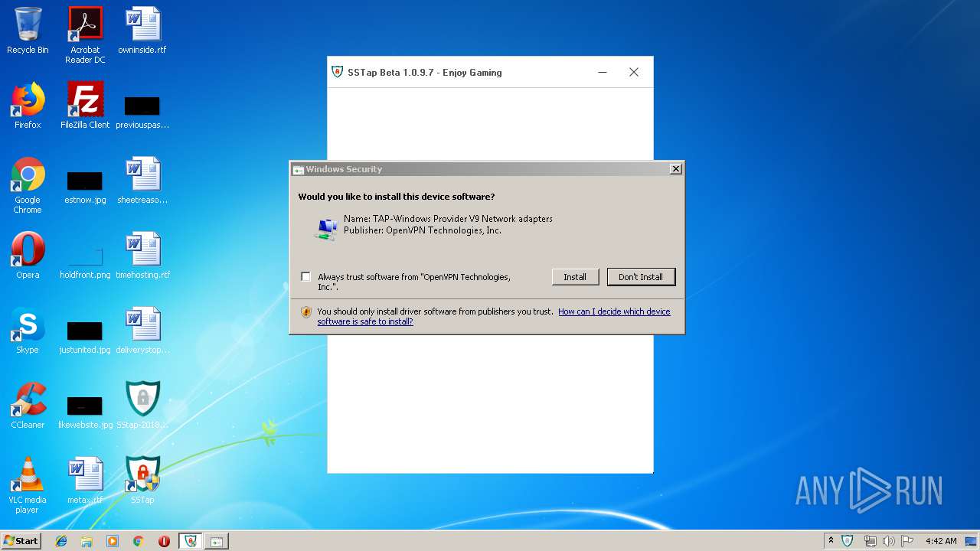Open link about deciding which device software is safe

click(494, 316)
